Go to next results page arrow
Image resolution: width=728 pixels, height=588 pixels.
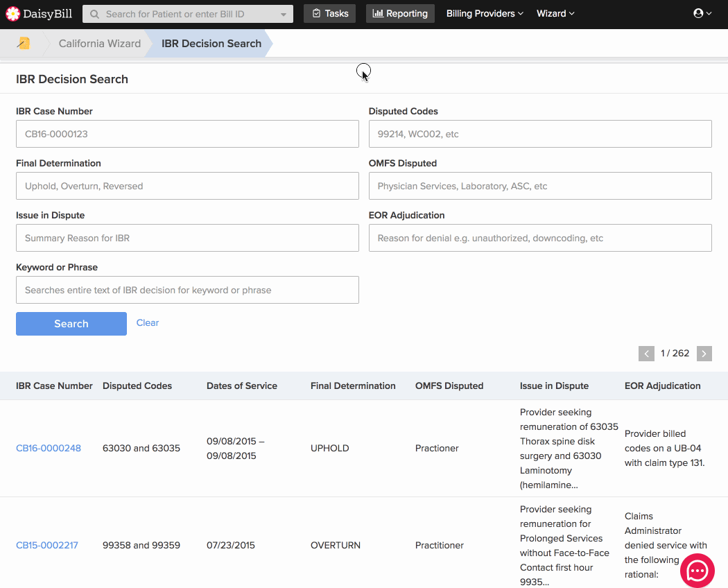point(704,354)
